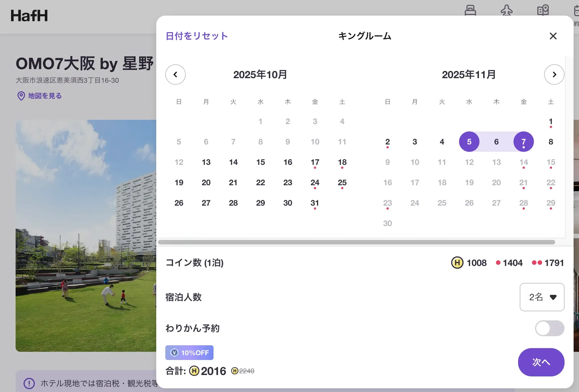This screenshot has width=579, height=392.
Task: Advance to next month with right chevron
Action: [554, 74]
